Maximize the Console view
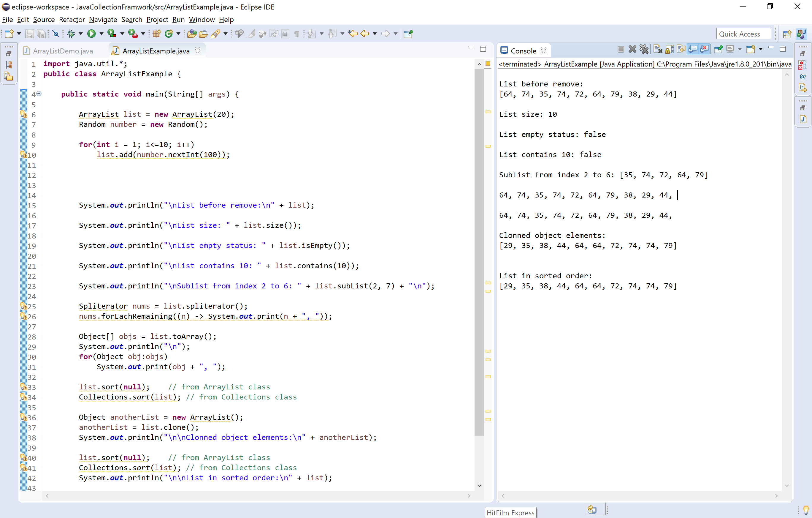Viewport: 812px width, 518px height. point(783,49)
